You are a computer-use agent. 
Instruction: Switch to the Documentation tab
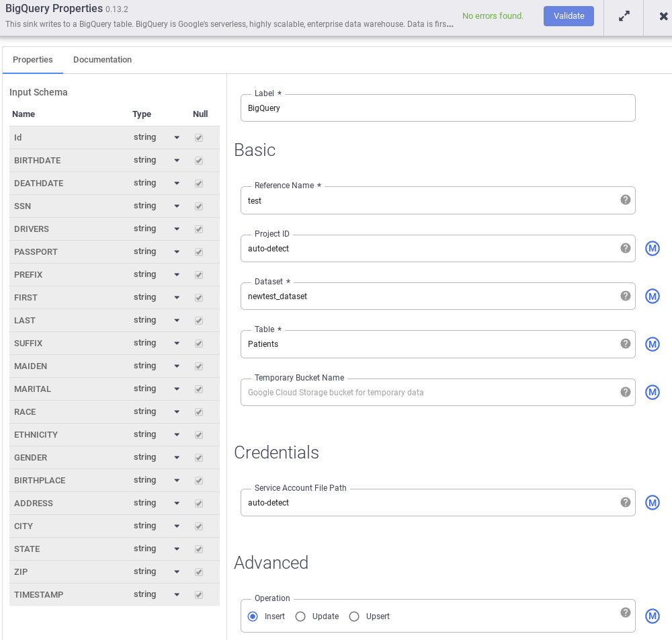click(102, 60)
